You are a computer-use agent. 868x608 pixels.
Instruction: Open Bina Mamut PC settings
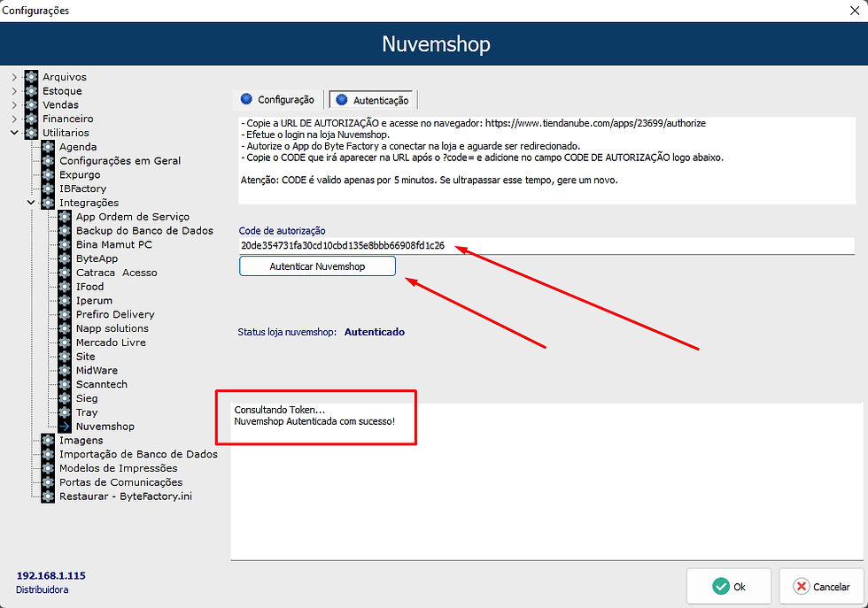pyautogui.click(x=114, y=244)
